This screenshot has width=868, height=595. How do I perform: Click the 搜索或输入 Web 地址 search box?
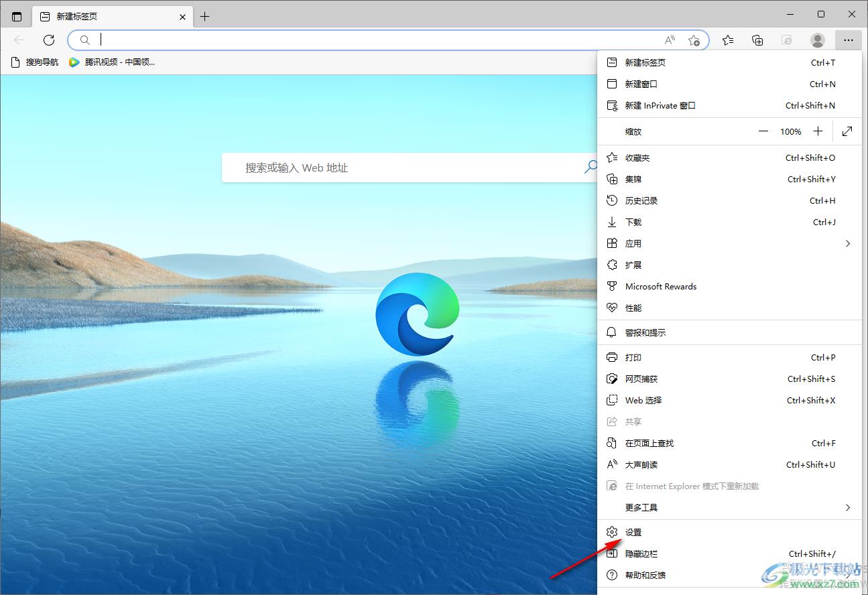(x=409, y=168)
